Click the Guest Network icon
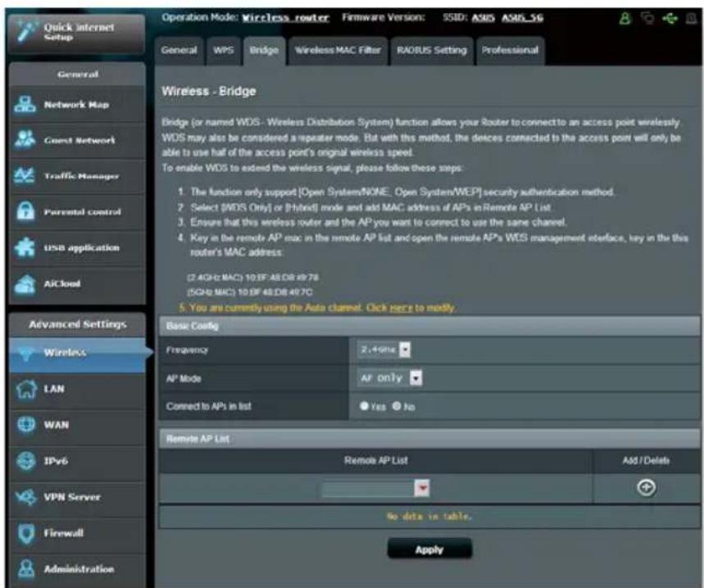 coord(25,139)
